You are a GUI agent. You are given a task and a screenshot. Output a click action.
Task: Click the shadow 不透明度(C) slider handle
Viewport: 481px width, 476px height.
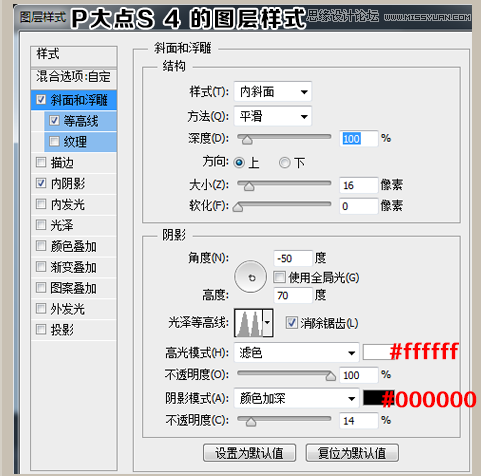[251, 422]
